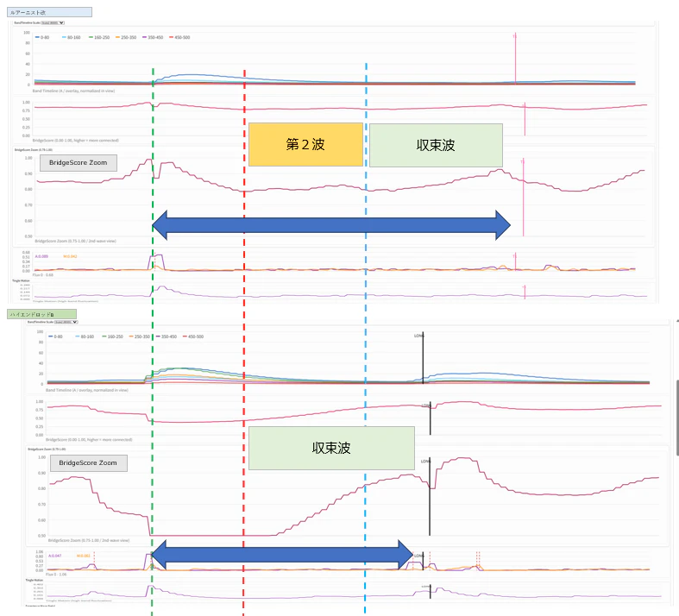
Task: Click the BridgeScore Zoom label in ハイエンドロッドB chart
Action: (x=88, y=462)
